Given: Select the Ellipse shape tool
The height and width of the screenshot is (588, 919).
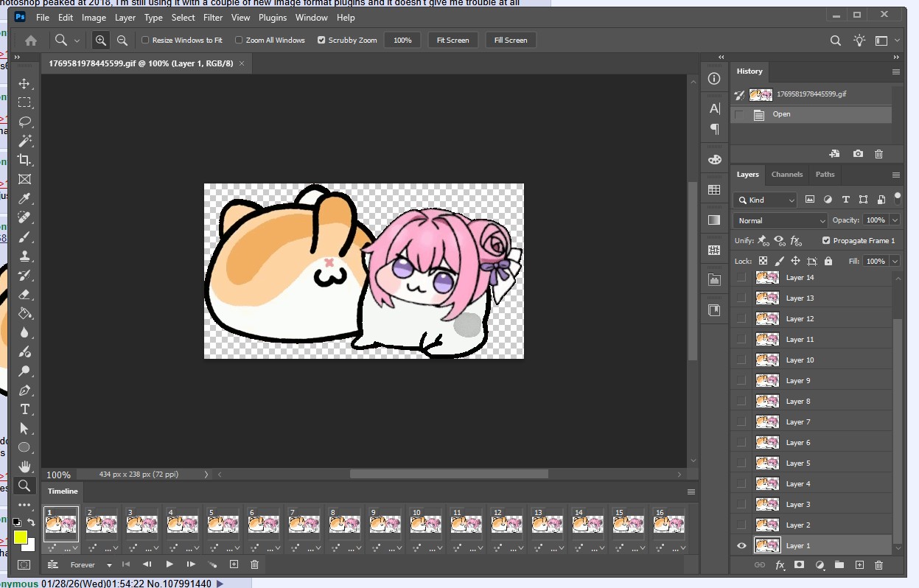Looking at the screenshot, I should 24,448.
